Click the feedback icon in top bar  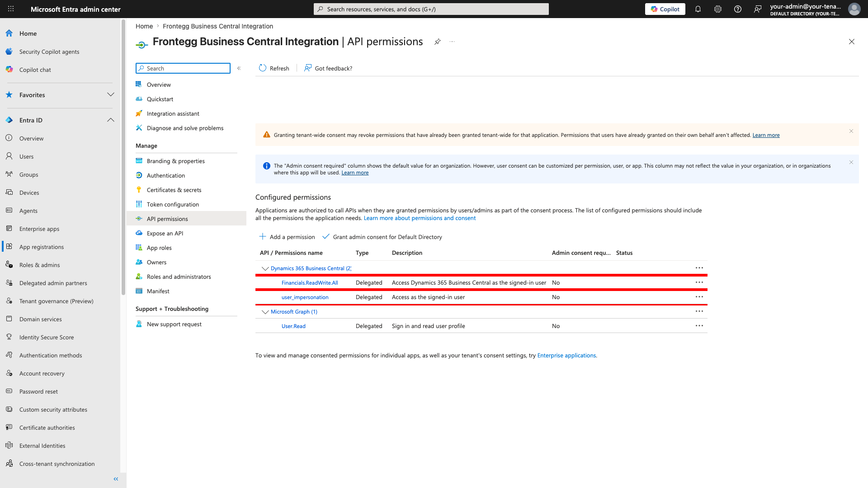point(758,9)
